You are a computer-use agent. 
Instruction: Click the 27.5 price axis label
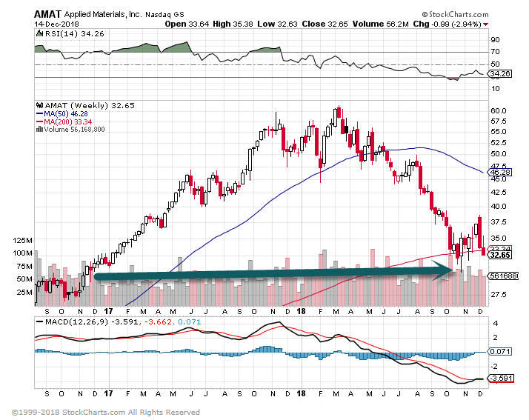tap(499, 295)
